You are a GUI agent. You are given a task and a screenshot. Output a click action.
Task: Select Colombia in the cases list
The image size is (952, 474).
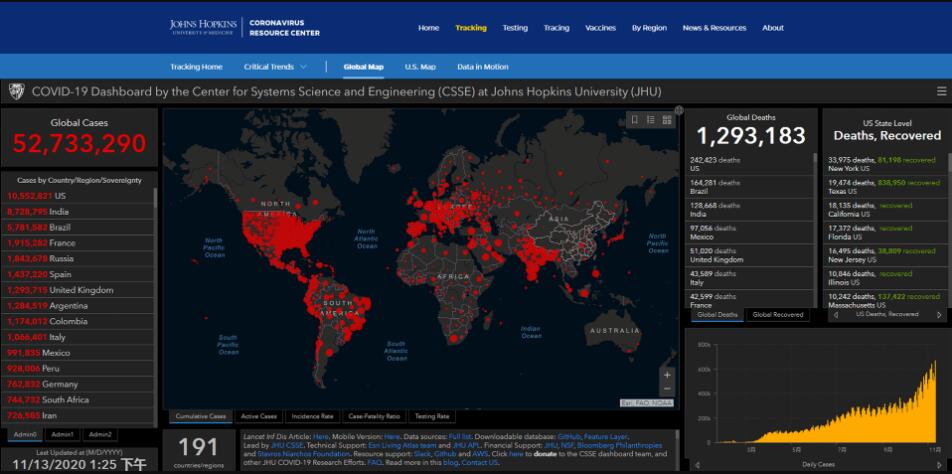tap(78, 322)
